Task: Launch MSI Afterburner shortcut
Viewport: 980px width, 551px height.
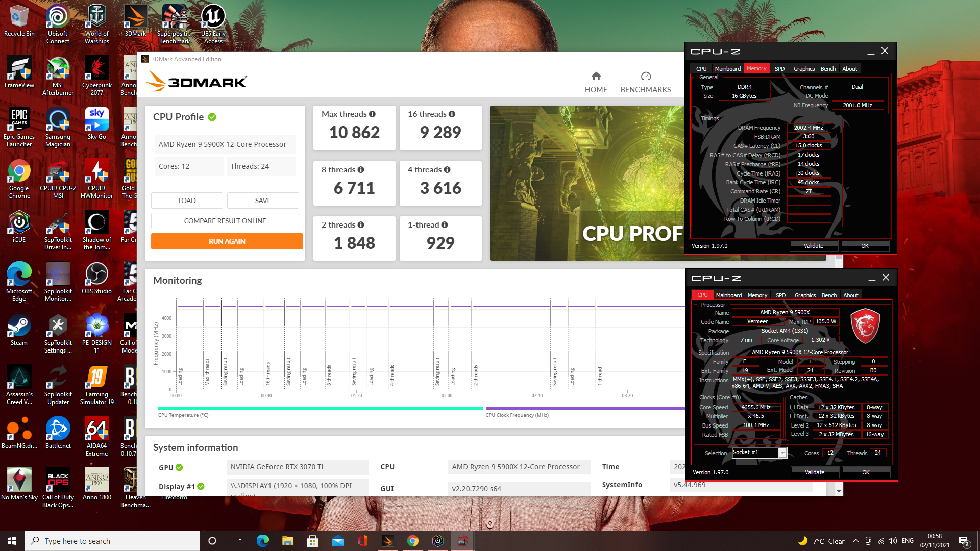Action: tap(58, 76)
